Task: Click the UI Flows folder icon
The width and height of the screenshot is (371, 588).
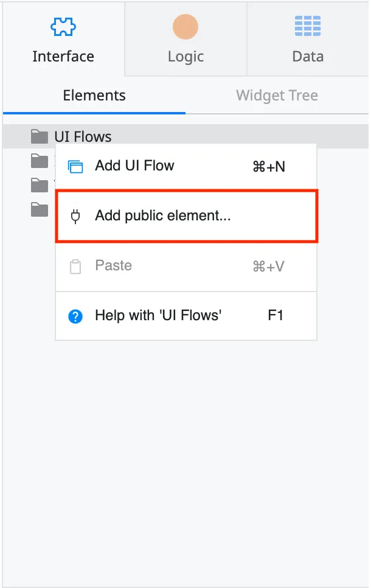Action: [x=39, y=136]
